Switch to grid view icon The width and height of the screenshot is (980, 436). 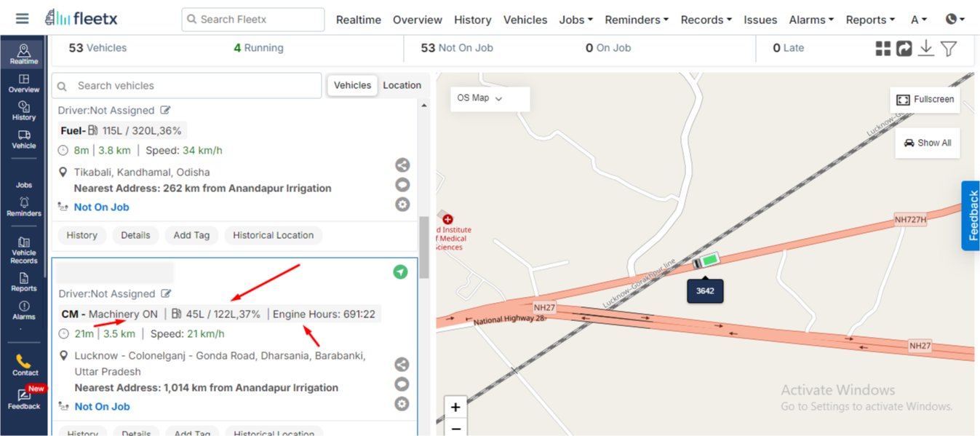[883, 49]
